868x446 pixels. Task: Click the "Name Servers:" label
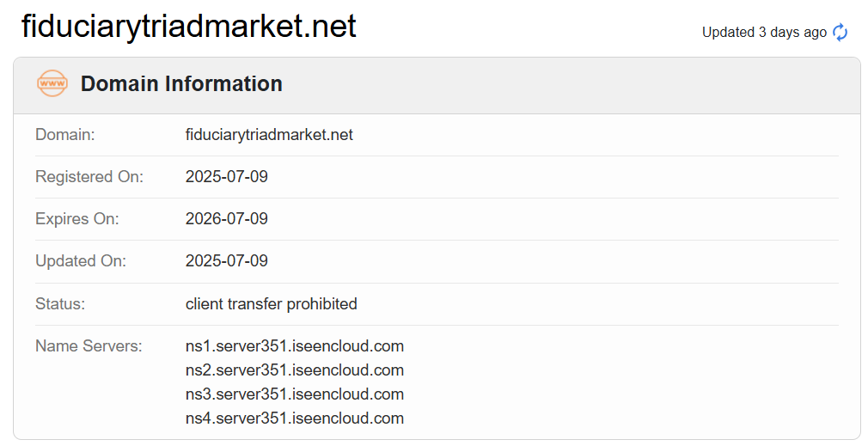click(x=89, y=346)
